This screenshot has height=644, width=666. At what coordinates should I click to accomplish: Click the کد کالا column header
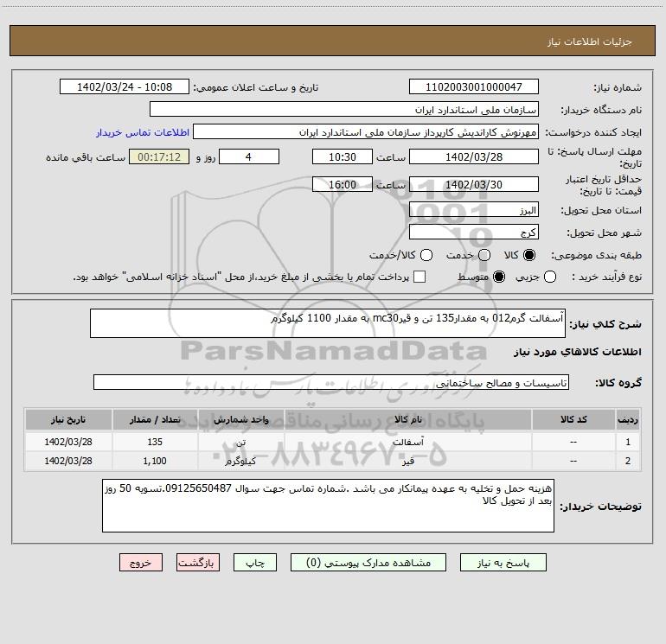(573, 420)
